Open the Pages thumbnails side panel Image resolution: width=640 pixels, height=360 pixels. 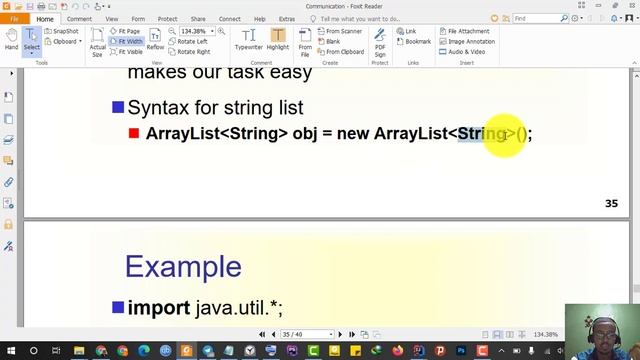tap(9, 119)
